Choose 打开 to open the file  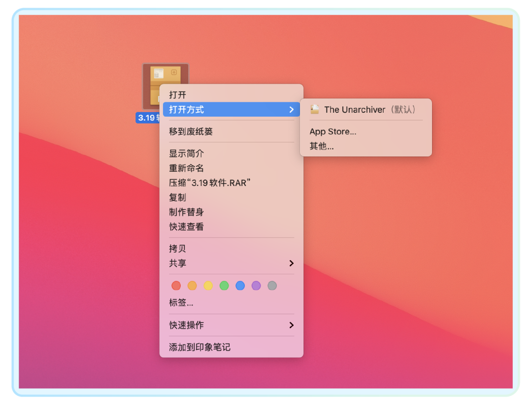tap(177, 94)
